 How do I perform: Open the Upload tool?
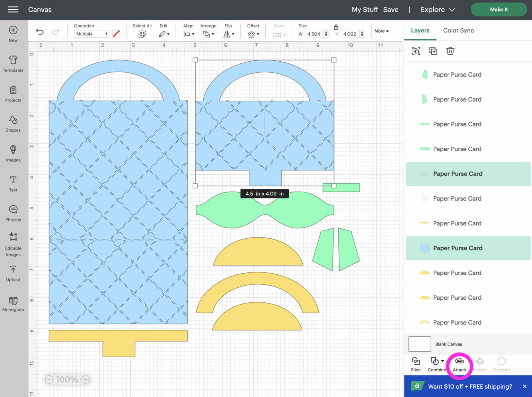click(13, 273)
